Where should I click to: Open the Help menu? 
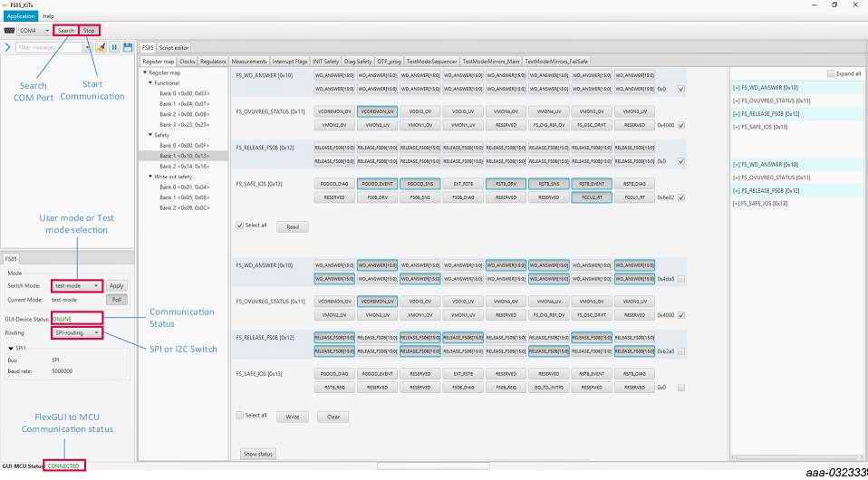(49, 16)
